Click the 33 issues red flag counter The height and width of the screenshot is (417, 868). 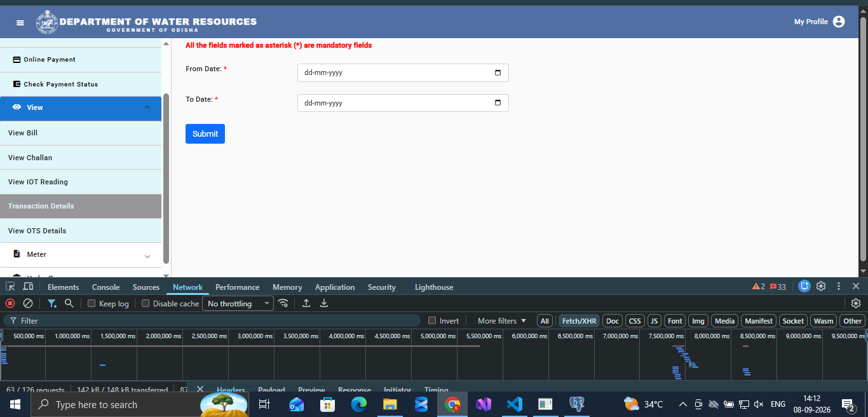point(778,287)
